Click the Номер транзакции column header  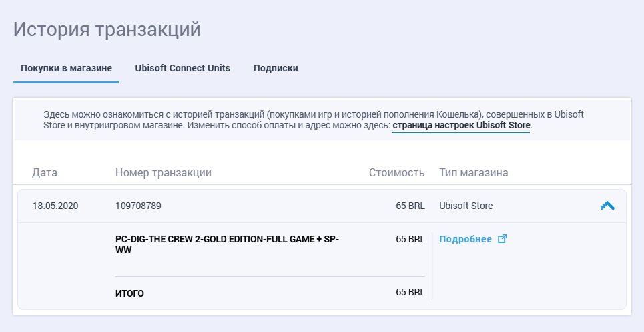pos(164,172)
